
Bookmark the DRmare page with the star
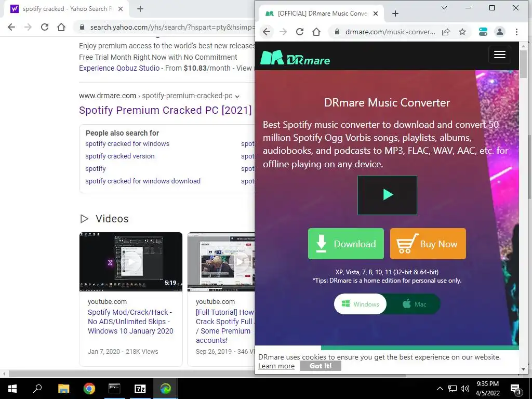462,32
